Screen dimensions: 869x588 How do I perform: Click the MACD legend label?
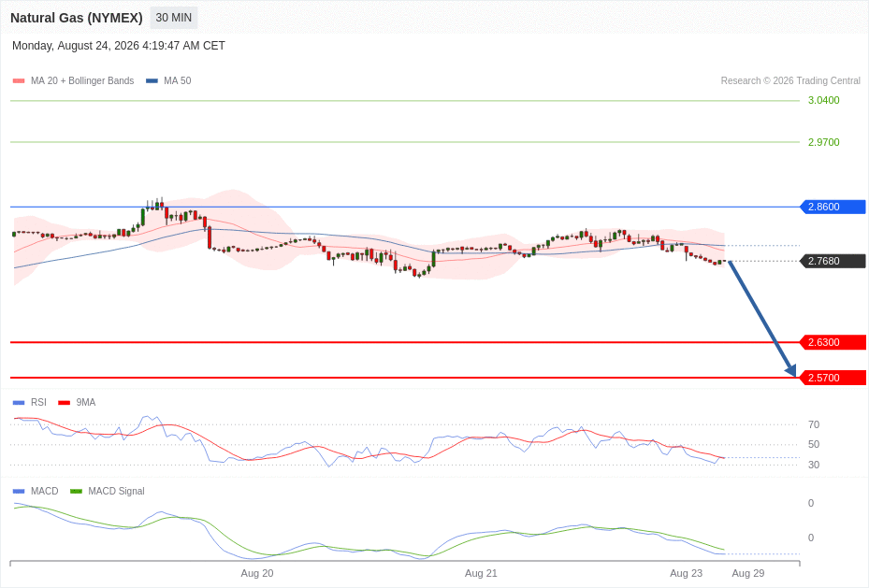click(45, 491)
